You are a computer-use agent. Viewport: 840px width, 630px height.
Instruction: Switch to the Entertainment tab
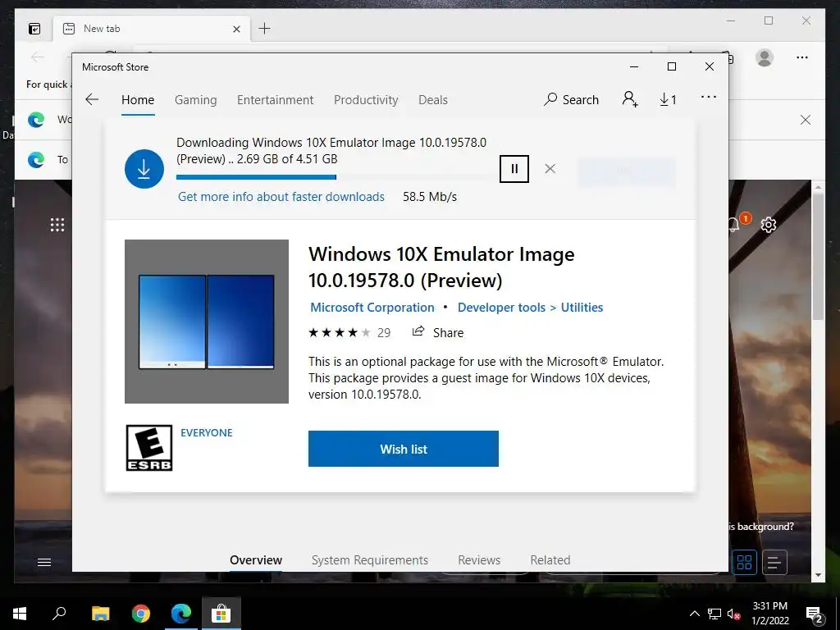click(276, 100)
